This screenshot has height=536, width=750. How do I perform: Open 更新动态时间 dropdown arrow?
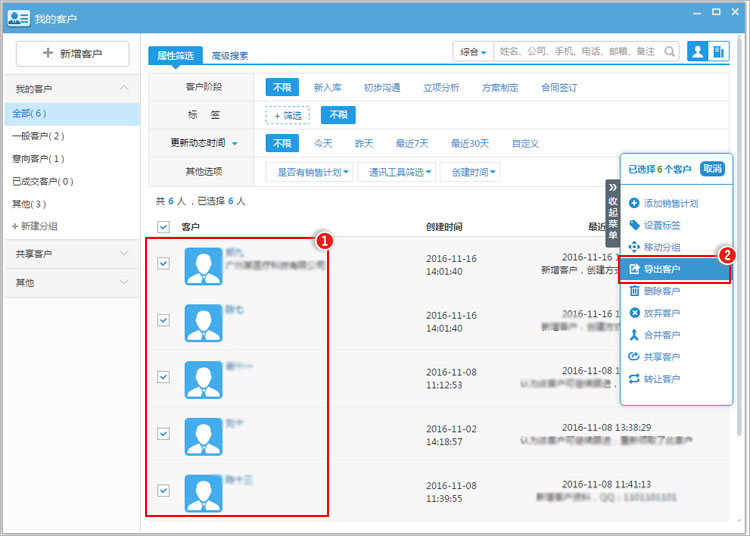235,143
